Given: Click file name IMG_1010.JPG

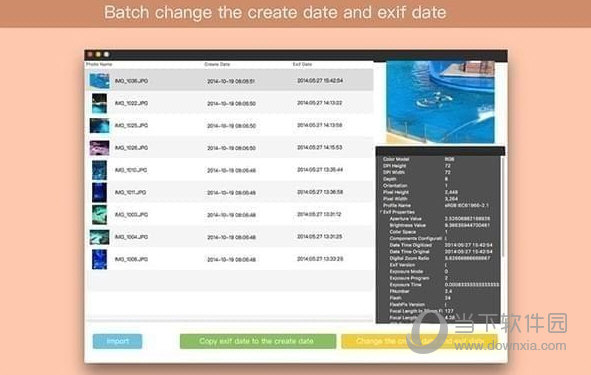Looking at the screenshot, I should tap(131, 170).
